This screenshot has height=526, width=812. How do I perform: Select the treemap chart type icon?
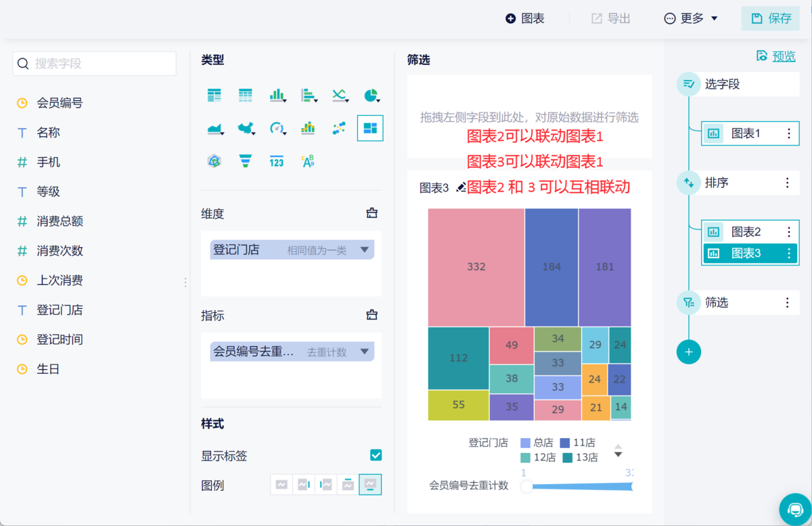pyautogui.click(x=370, y=128)
